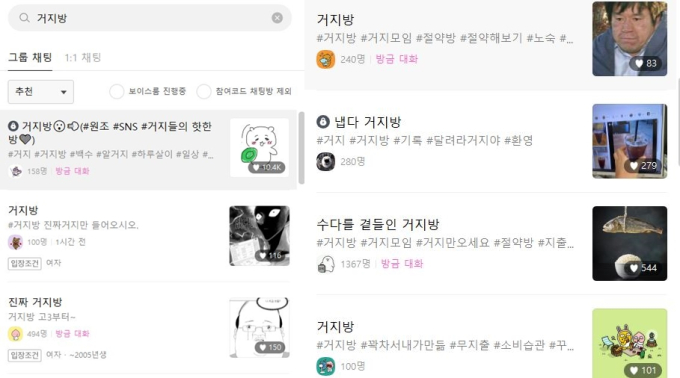The width and height of the screenshot is (680, 378).
Task: Click the host avatar of 수다를 곁들인 거지방
Action: pos(326,264)
